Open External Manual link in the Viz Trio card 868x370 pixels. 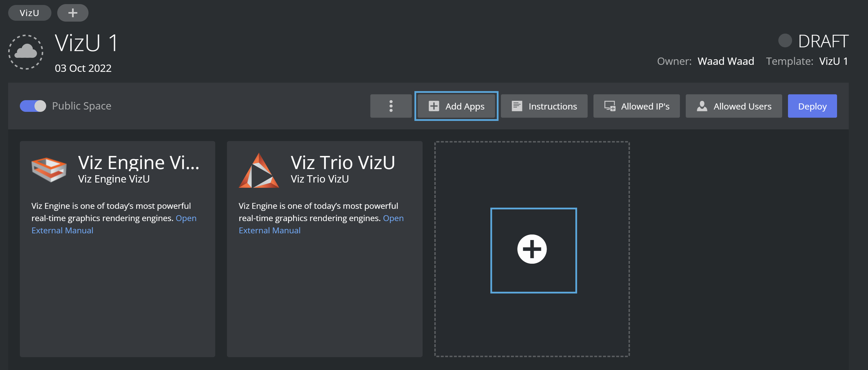pyautogui.click(x=270, y=230)
